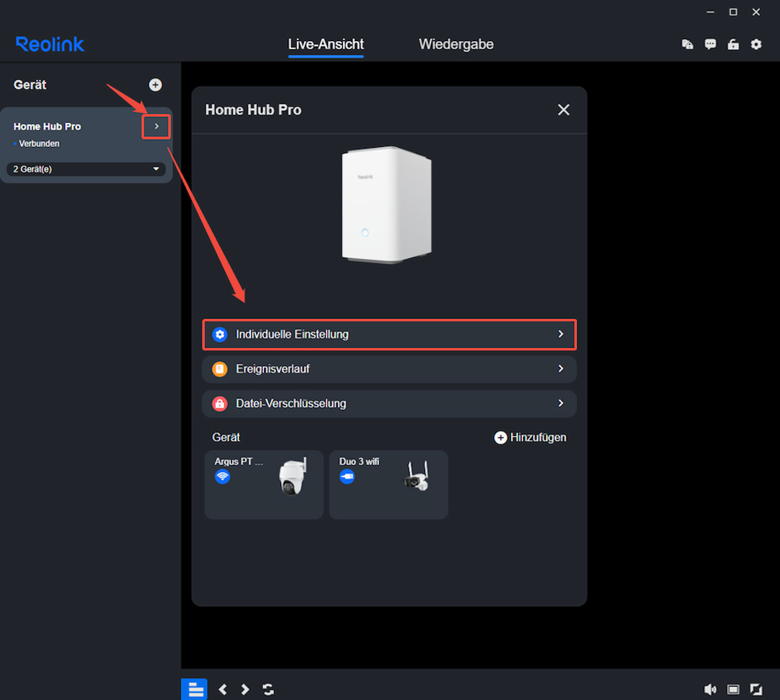Go to previous page arrow
Image resolution: width=780 pixels, height=700 pixels.
pyautogui.click(x=223, y=689)
